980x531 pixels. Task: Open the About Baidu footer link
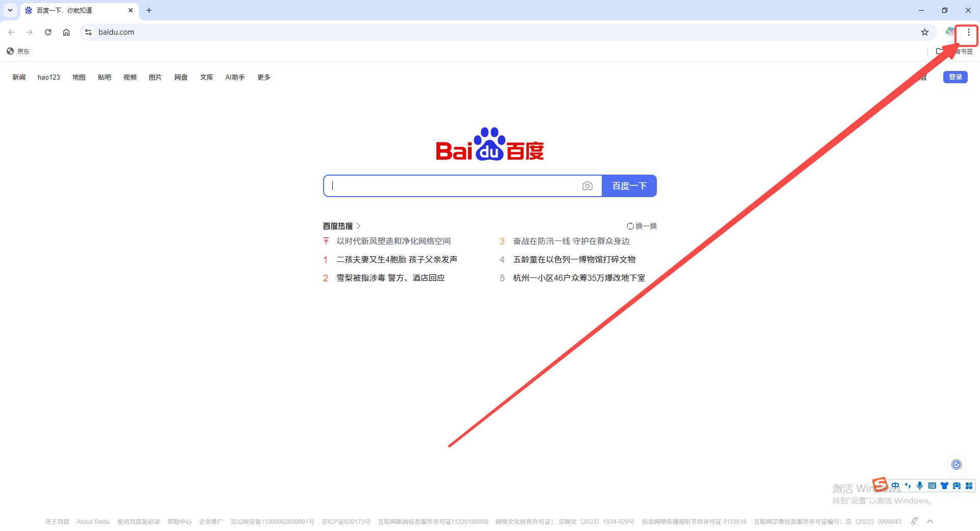click(93, 522)
